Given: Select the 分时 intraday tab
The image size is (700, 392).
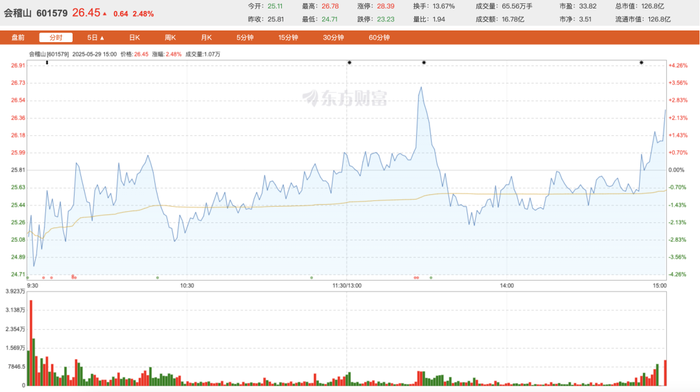Looking at the screenshot, I should [x=56, y=38].
